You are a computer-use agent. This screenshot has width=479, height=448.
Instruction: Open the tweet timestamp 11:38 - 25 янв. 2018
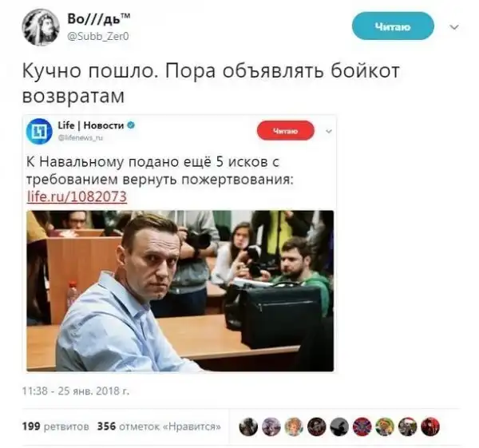pos(76,391)
